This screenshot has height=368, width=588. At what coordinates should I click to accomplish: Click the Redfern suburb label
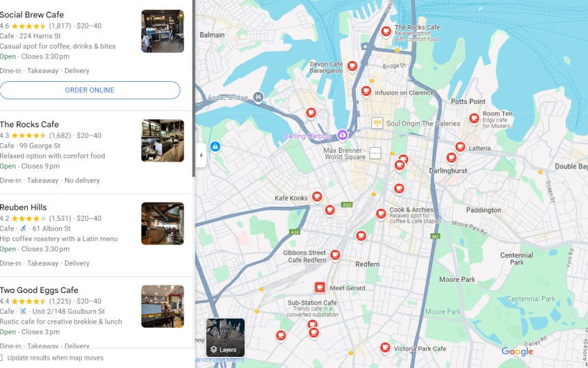point(368,264)
